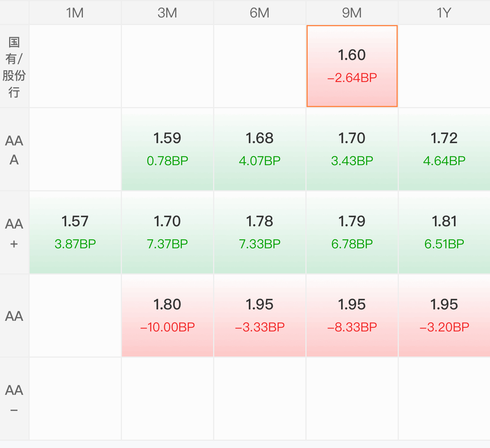490x448 pixels.
Task: Click the AAA row label
Action: tap(14, 150)
